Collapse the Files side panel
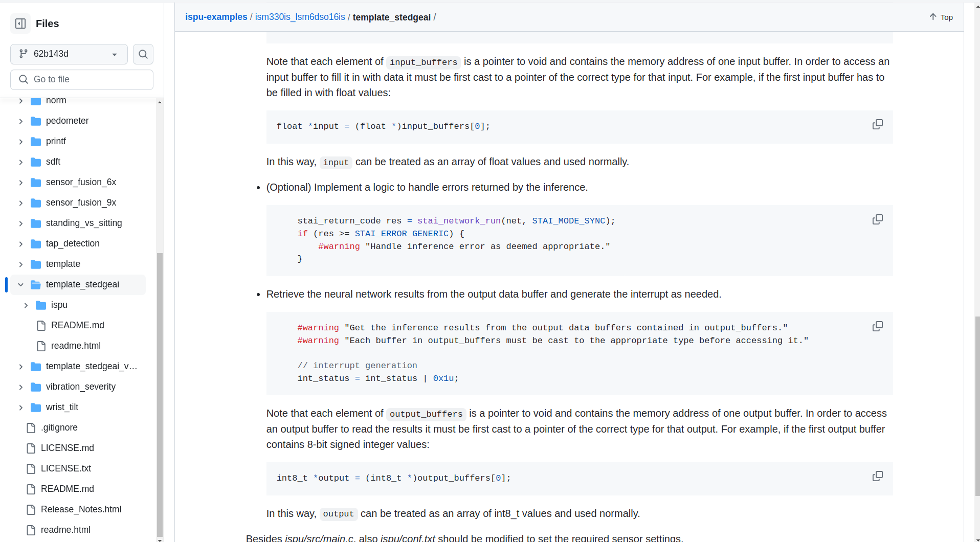Viewport: 980px width, 542px height. tap(20, 24)
